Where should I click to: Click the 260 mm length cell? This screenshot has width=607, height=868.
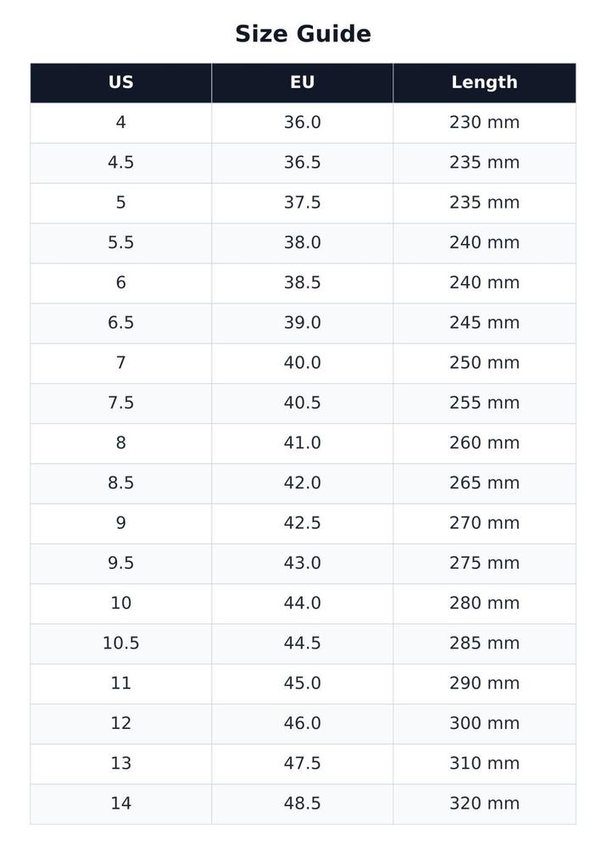click(x=485, y=443)
